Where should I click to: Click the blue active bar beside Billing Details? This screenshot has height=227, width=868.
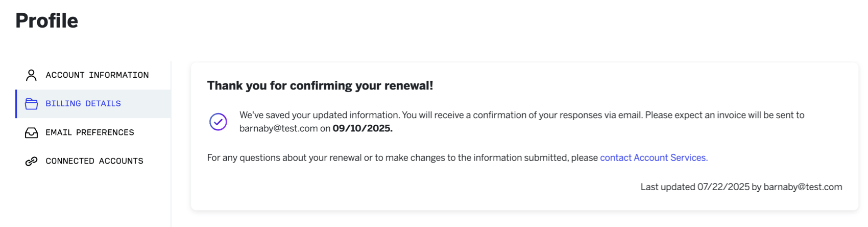click(16, 104)
